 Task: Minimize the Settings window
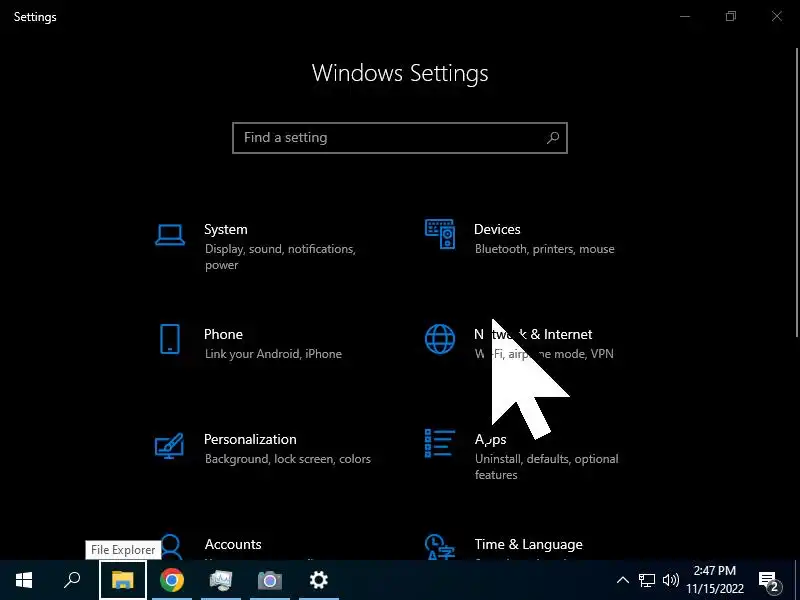[685, 16]
